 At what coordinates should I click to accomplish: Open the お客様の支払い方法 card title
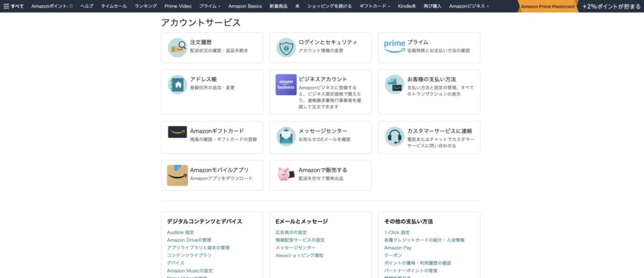(x=431, y=79)
